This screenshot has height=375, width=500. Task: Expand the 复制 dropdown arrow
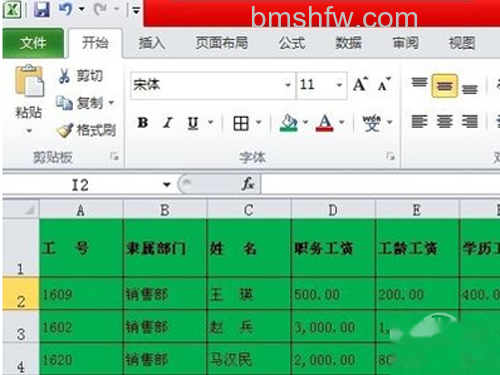pyautogui.click(x=111, y=103)
